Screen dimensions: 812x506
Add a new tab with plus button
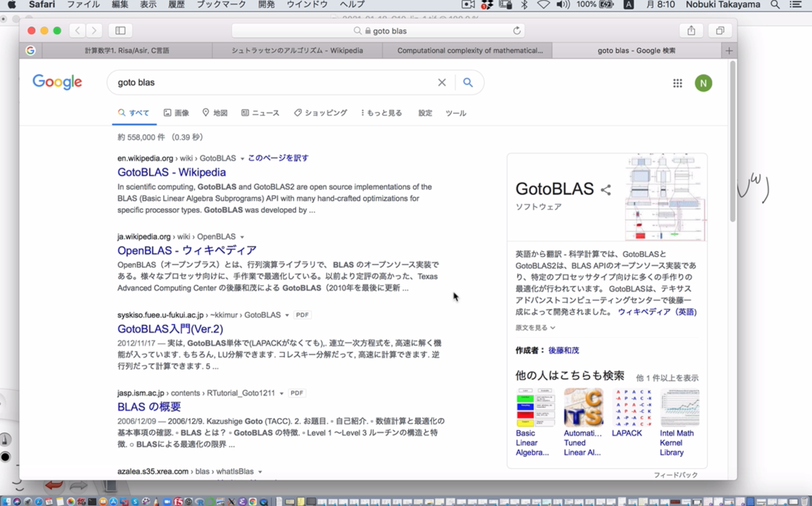tap(729, 51)
